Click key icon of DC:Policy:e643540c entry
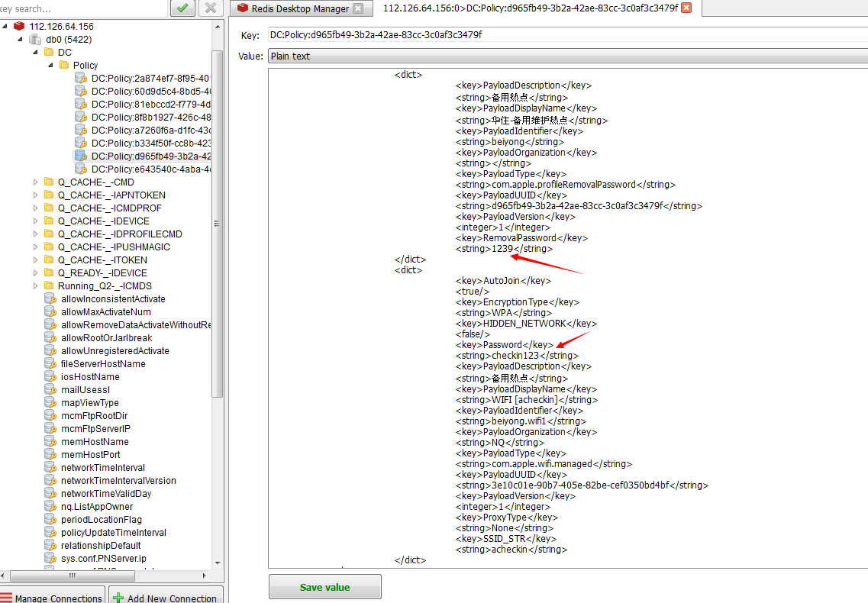Image resolution: width=868 pixels, height=603 pixels. pos(81,169)
